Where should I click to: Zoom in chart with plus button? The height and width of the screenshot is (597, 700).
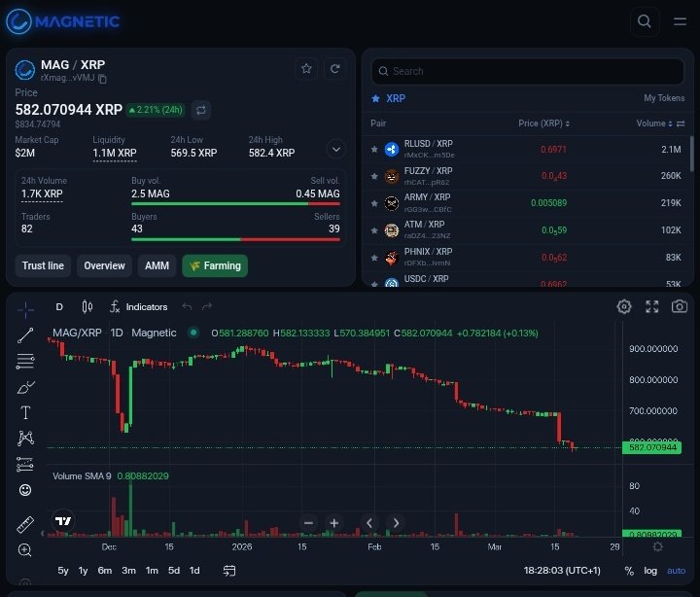tap(334, 523)
